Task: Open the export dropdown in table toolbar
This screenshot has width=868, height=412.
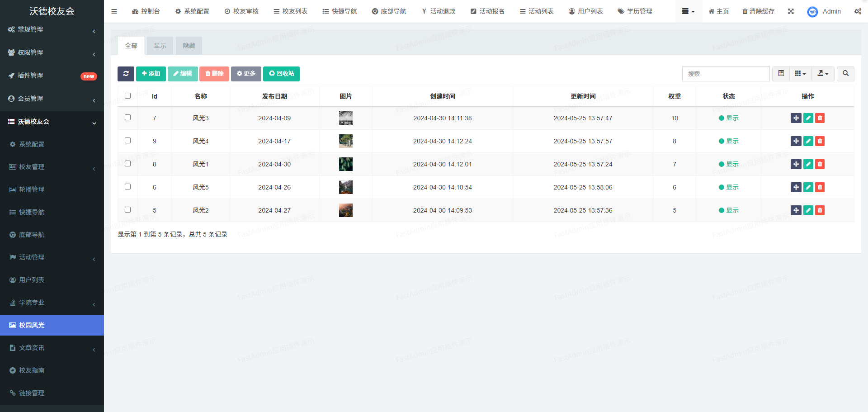Action: (x=823, y=74)
